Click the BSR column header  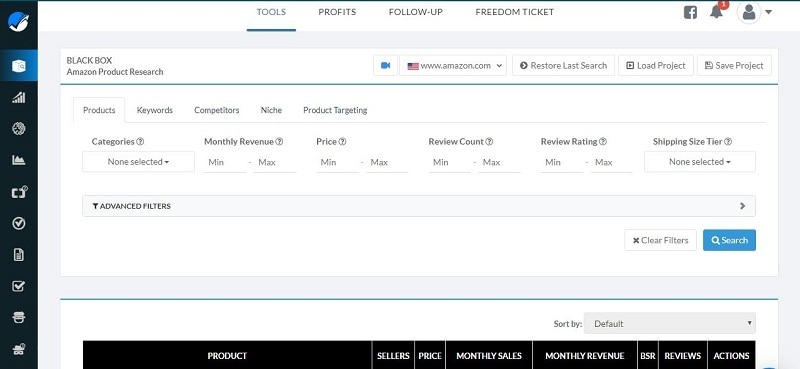click(x=648, y=356)
